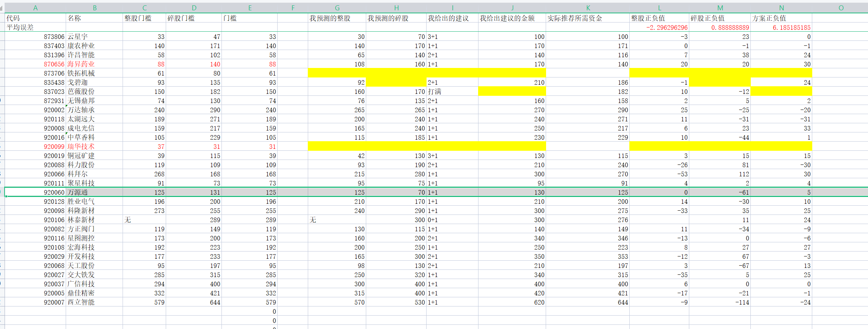Click the name cell 鼎佳精密
Screen dimensions: 868x329
point(94,293)
